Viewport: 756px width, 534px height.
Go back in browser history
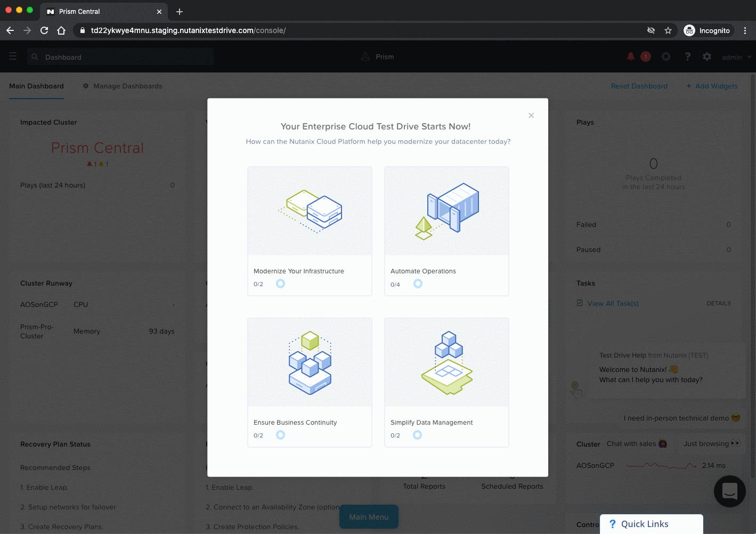[x=10, y=30]
